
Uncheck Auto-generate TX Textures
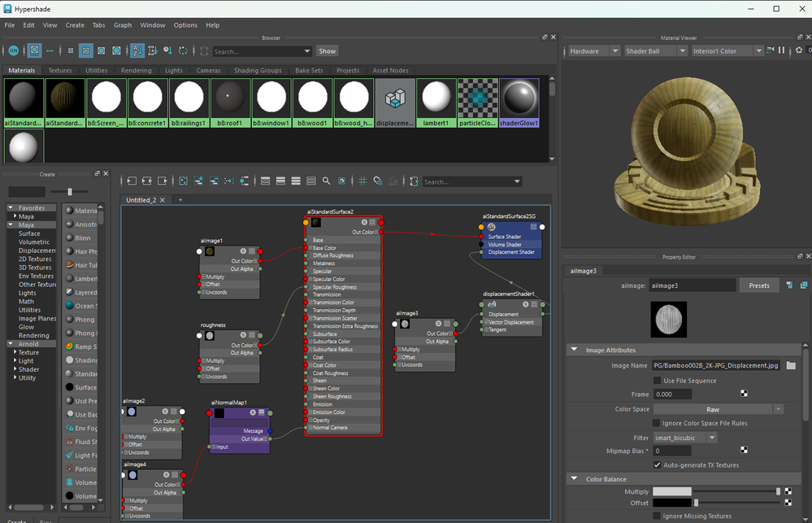(x=658, y=464)
